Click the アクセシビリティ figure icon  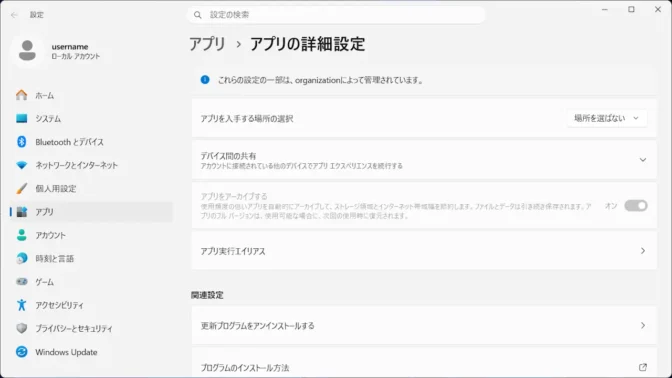(x=21, y=305)
